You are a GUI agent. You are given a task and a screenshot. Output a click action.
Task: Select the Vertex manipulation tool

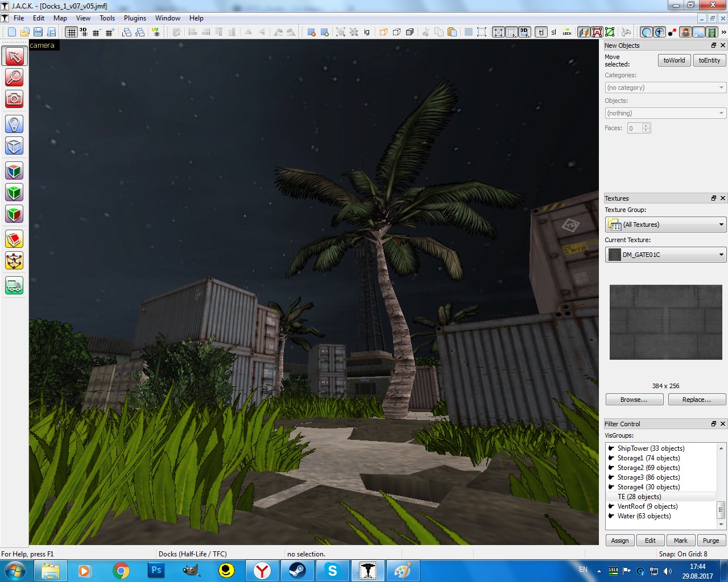pos(14,261)
